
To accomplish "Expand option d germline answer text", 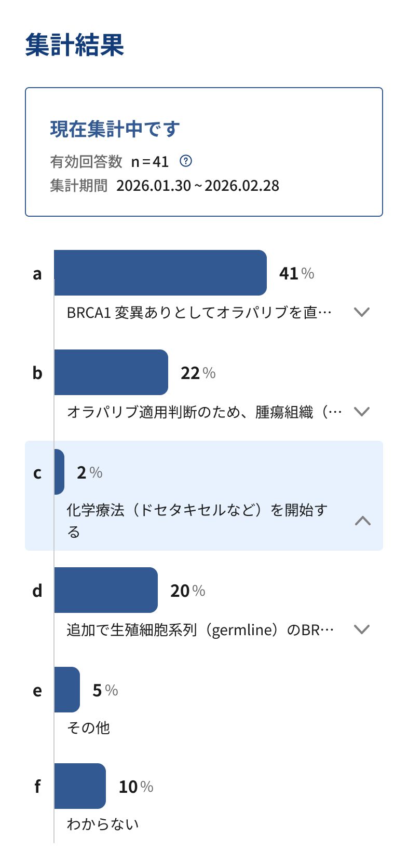I will point(361,629).
